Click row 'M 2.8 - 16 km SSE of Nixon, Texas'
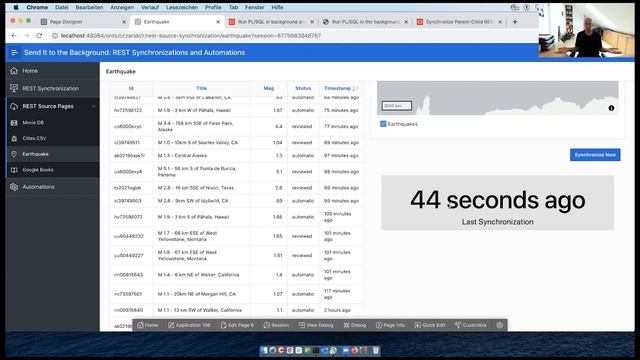 coord(236,188)
